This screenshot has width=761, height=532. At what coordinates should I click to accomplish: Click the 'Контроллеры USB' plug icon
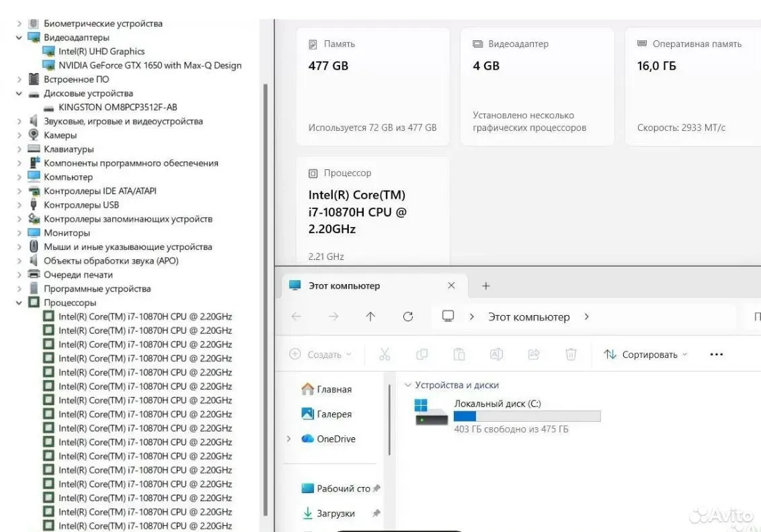coord(34,205)
